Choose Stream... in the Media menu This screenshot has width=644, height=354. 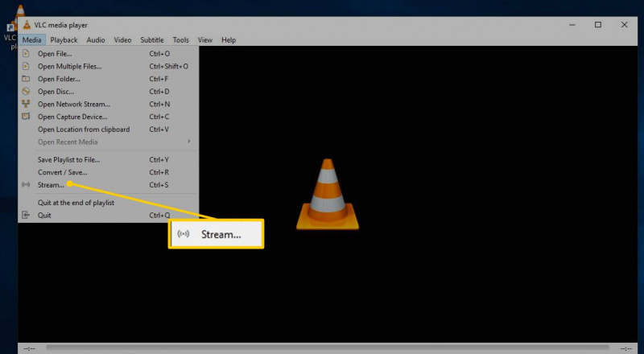109,185
